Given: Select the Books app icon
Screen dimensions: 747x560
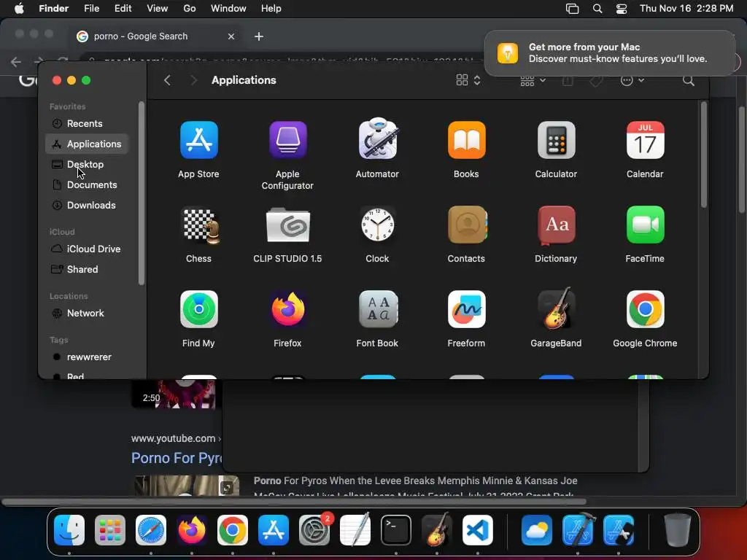Looking at the screenshot, I should [466, 140].
